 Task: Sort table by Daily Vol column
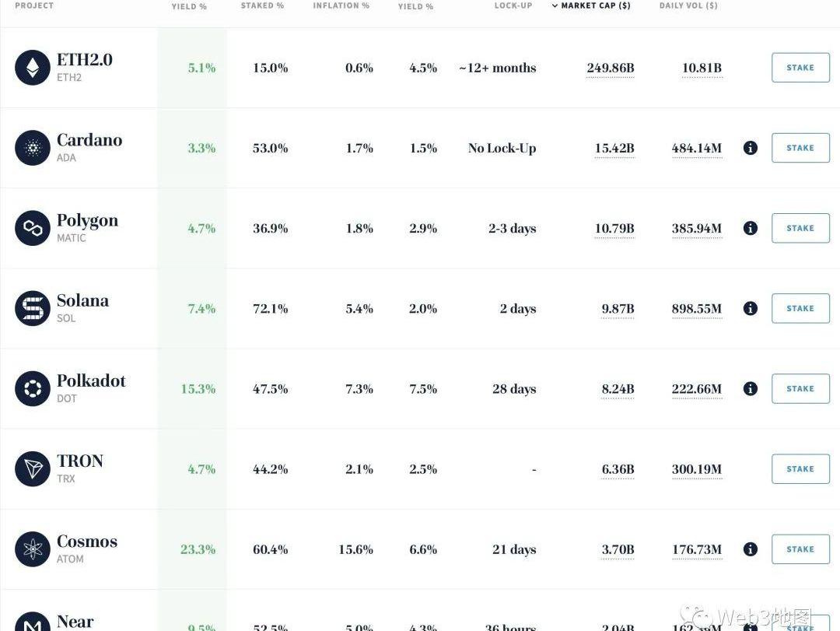[x=688, y=6]
